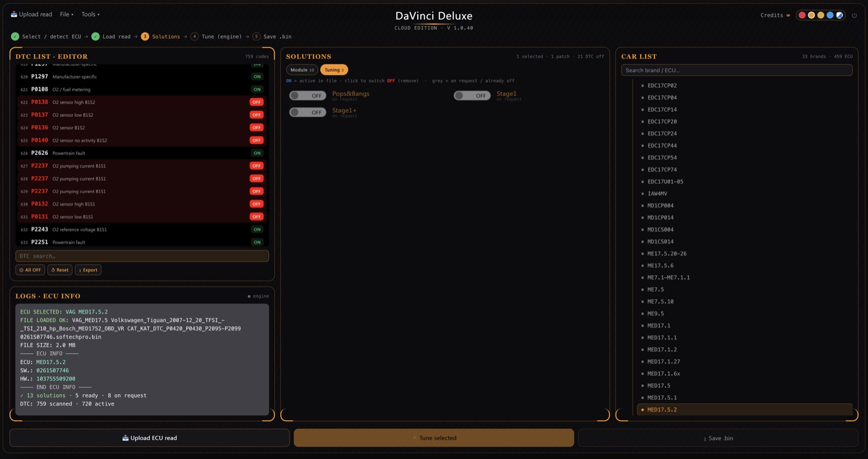The width and height of the screenshot is (868, 459).
Task: Open the Tools dropdown menu
Action: [x=90, y=14]
